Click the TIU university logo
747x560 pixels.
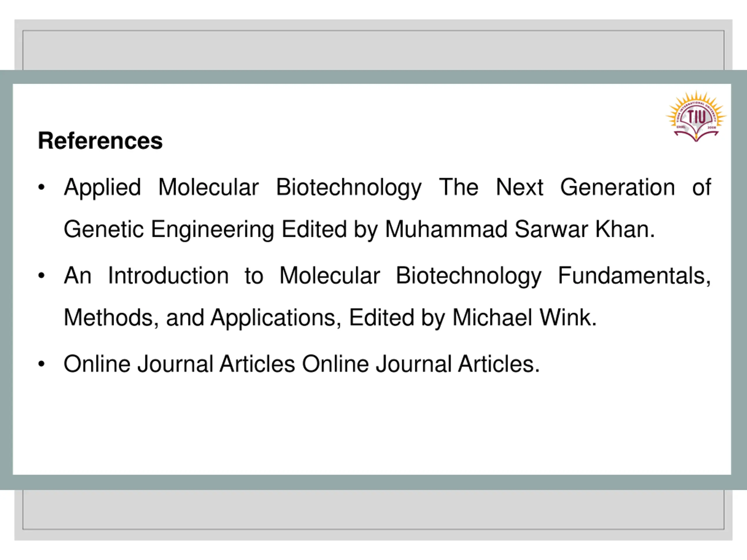(x=696, y=116)
